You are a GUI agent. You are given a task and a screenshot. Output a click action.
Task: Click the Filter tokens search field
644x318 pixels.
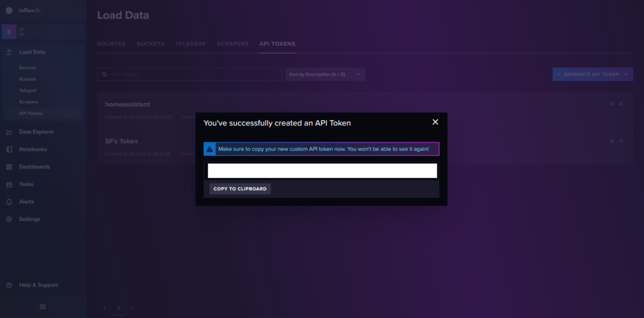coord(190,74)
